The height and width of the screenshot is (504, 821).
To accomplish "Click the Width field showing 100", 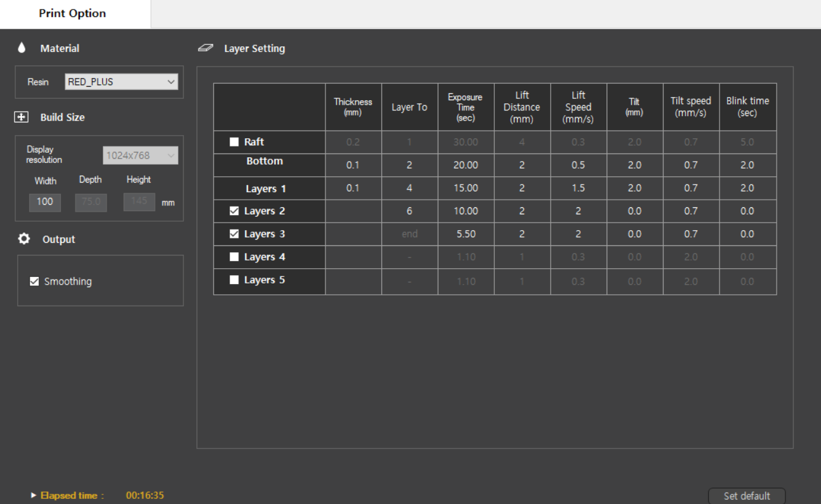I will pos(45,202).
